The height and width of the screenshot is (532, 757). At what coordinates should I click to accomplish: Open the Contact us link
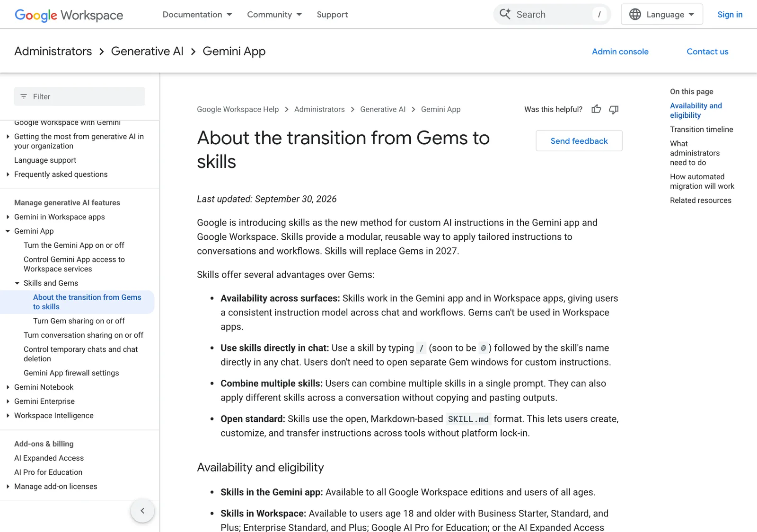pos(707,52)
